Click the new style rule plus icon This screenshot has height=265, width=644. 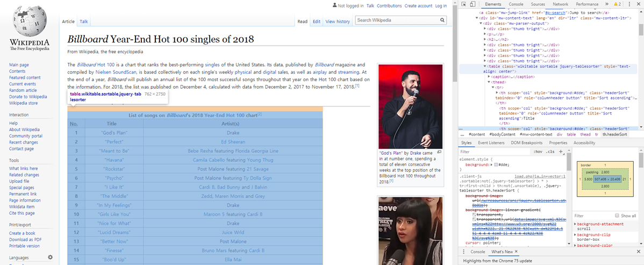[561, 152]
